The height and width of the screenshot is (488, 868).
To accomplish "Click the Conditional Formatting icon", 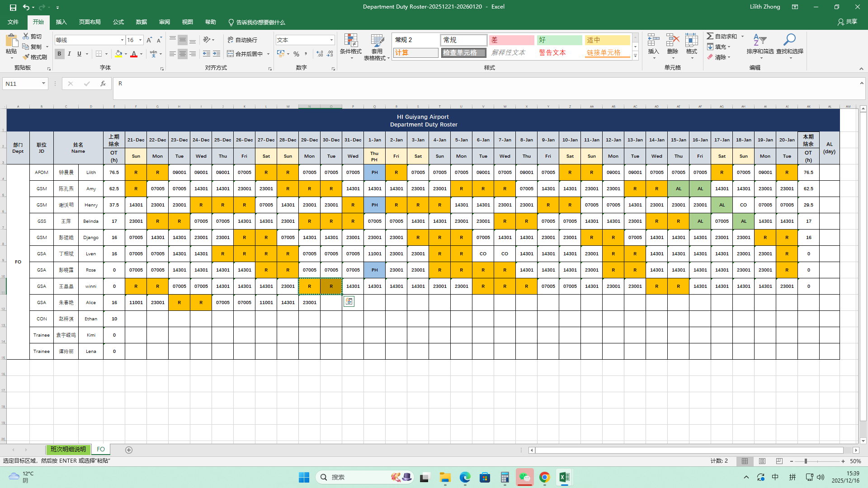I will pos(351,41).
